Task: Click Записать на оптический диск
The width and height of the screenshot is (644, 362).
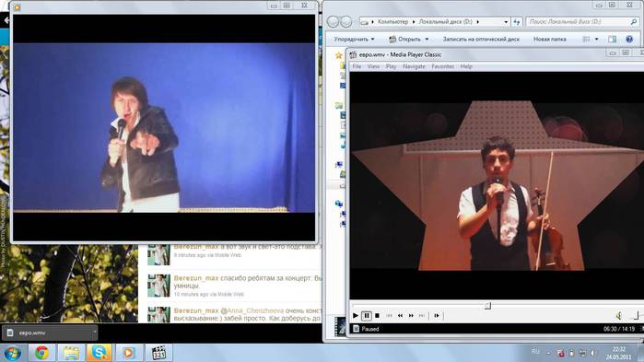Action: pos(481,39)
